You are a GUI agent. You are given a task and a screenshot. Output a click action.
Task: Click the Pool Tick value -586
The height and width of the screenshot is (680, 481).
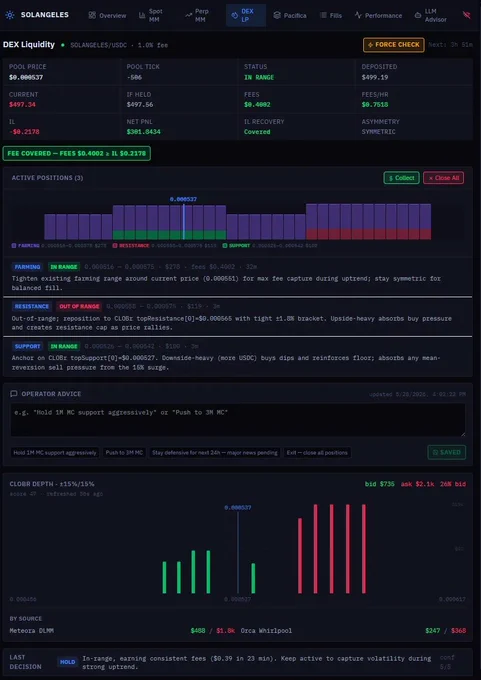134,77
